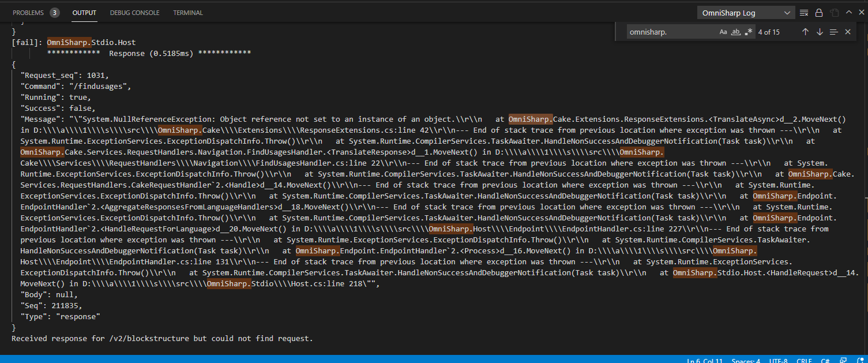Enable Find in Selection in search widget
Image resolution: width=868 pixels, height=363 pixels.
point(833,32)
